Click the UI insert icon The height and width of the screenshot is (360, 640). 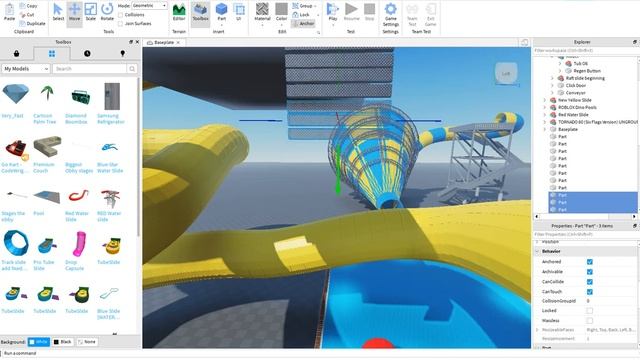[239, 11]
